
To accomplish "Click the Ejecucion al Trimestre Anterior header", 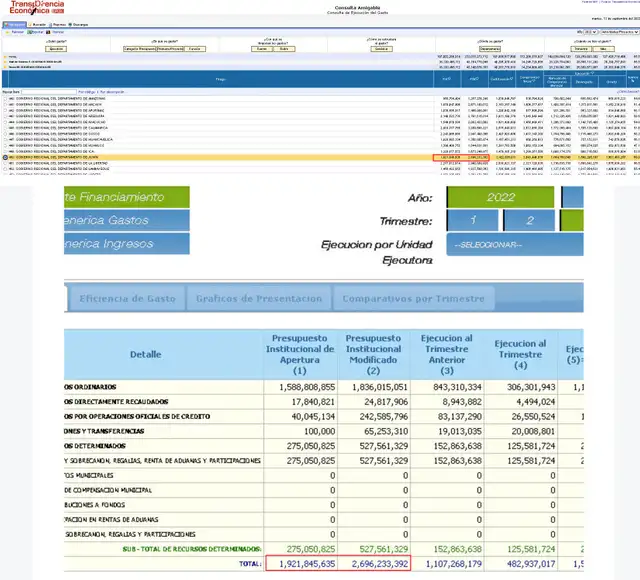I will [x=447, y=354].
